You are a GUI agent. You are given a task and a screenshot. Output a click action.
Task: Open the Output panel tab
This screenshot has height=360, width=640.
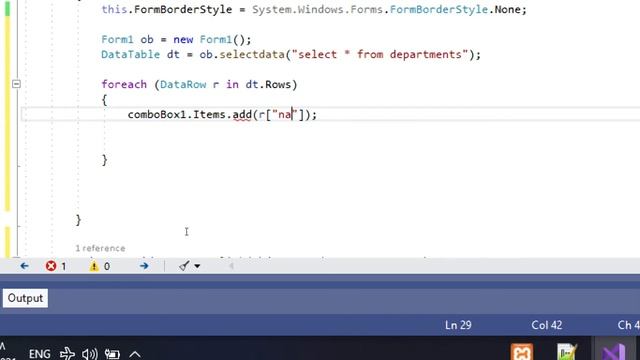click(x=25, y=298)
